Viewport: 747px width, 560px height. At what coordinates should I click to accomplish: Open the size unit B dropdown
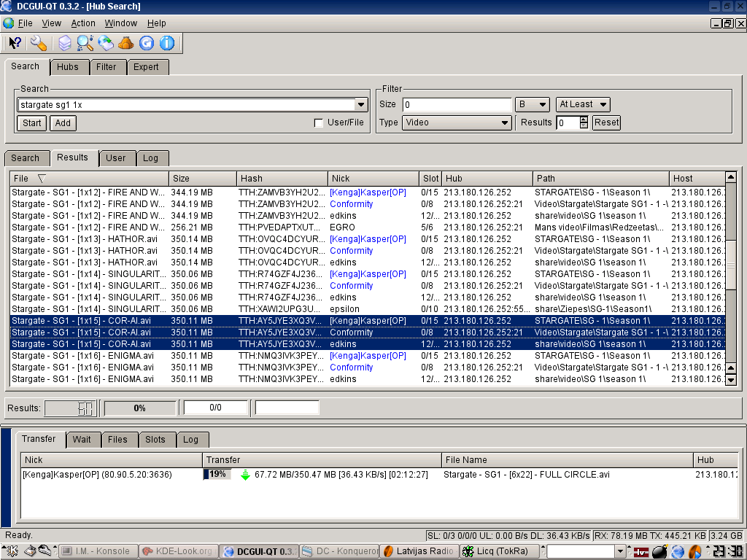pyautogui.click(x=532, y=104)
